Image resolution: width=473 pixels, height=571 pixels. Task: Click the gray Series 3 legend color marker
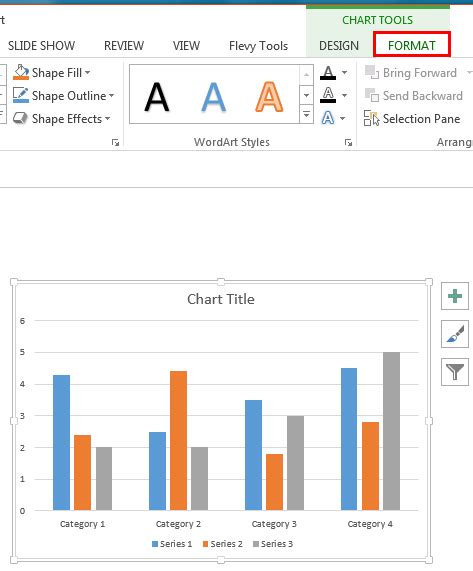coord(256,544)
